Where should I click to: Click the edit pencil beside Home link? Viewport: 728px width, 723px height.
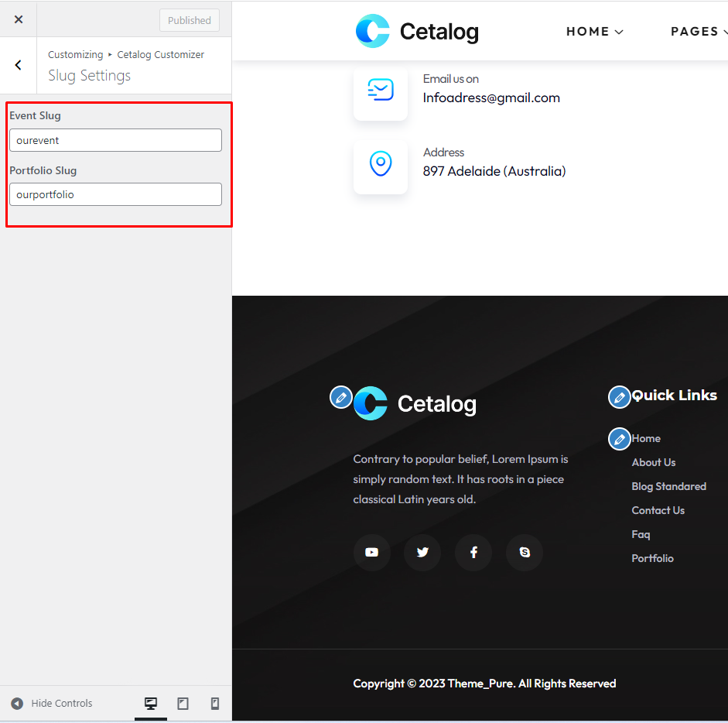(x=619, y=439)
